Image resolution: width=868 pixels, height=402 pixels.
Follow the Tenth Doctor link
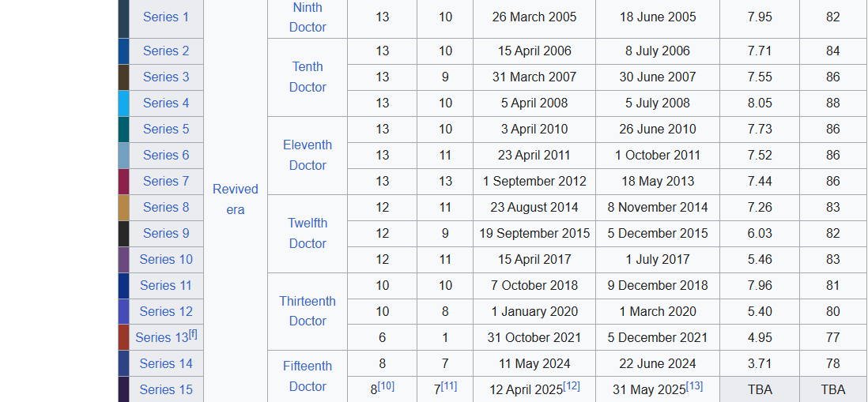click(308, 77)
